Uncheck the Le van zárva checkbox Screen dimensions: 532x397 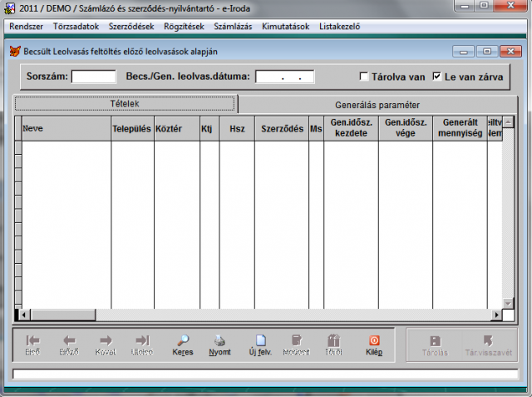(437, 77)
